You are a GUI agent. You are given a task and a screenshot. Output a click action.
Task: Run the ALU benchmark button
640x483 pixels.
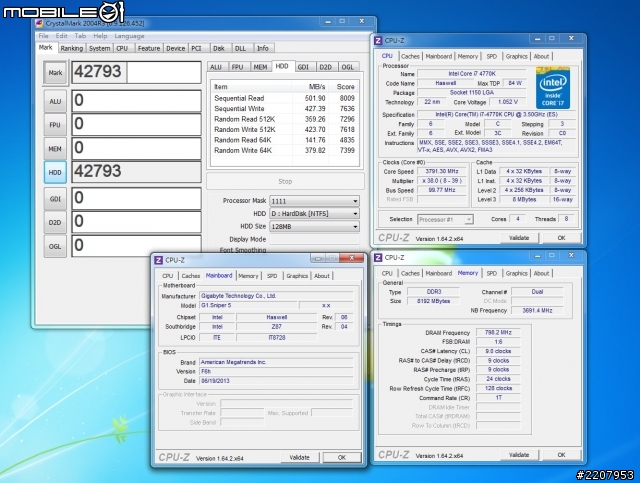[55, 101]
